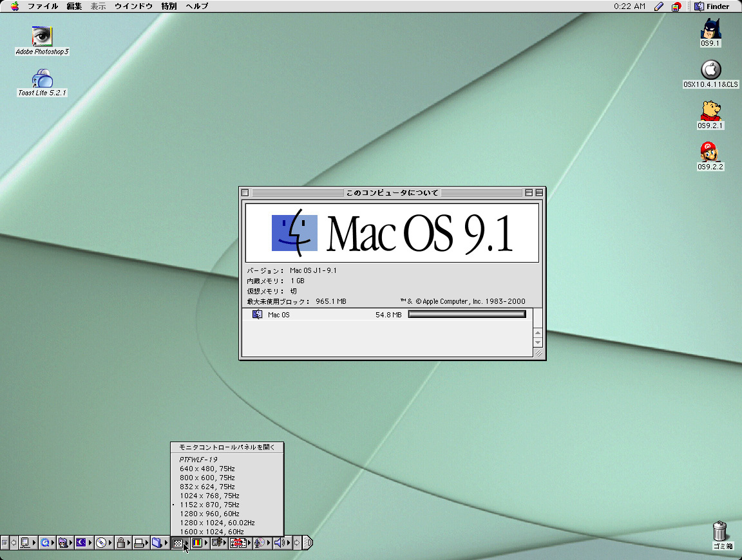The width and height of the screenshot is (742, 560).
Task: Collapse the control strip using its end tab
Action: 309,543
